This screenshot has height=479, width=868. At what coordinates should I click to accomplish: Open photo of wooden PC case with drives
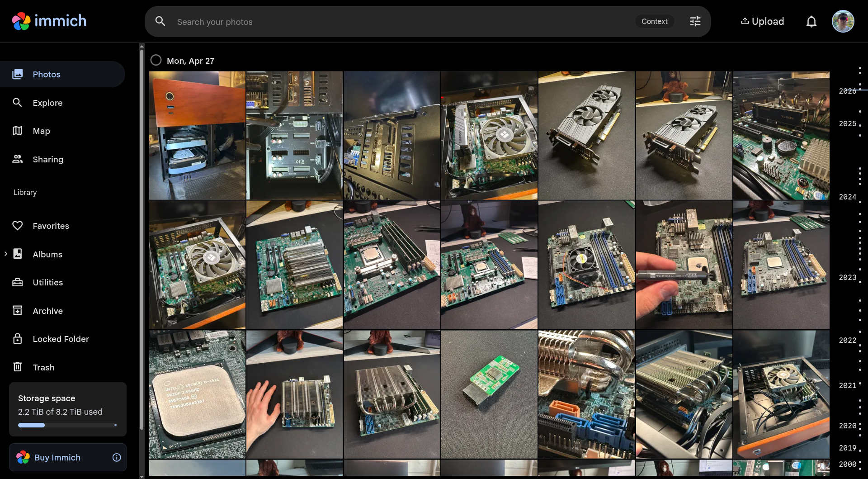click(197, 135)
